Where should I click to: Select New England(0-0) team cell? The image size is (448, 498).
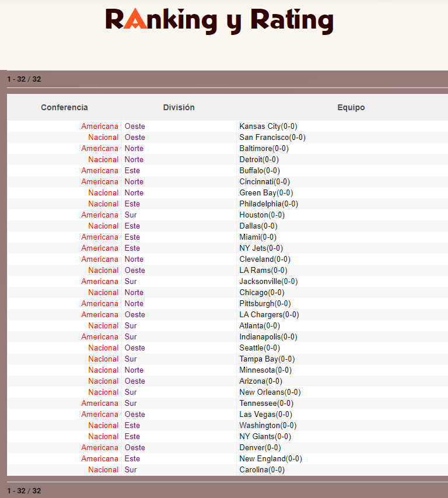point(271,458)
